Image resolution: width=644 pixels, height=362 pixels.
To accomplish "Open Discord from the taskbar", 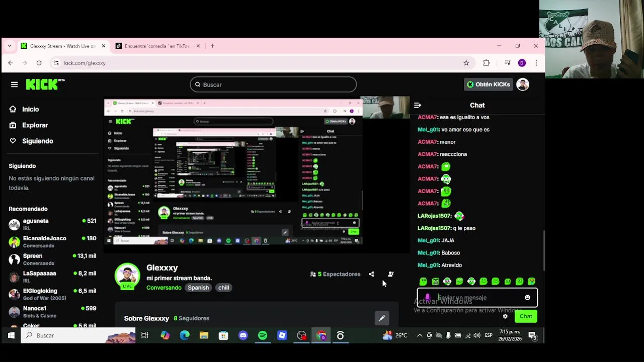I will coord(243,335).
